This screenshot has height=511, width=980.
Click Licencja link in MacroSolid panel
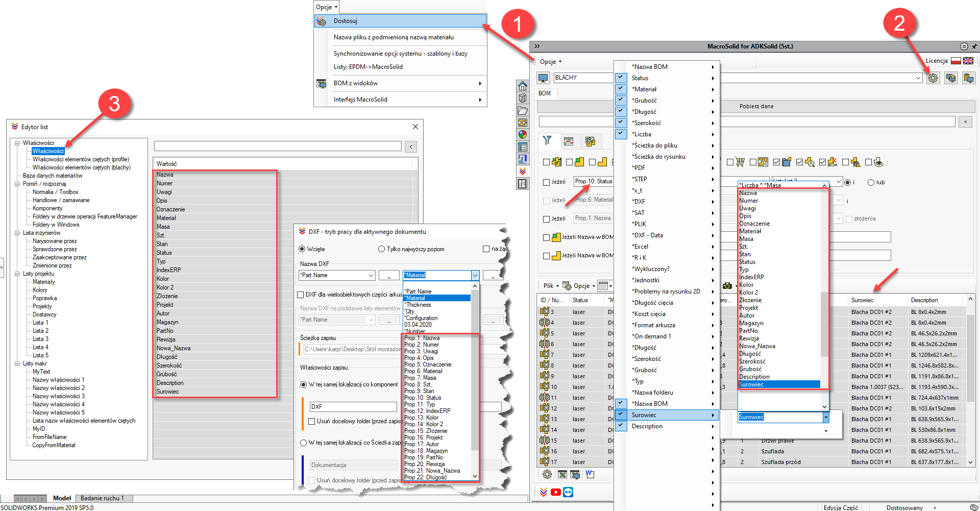click(x=937, y=61)
